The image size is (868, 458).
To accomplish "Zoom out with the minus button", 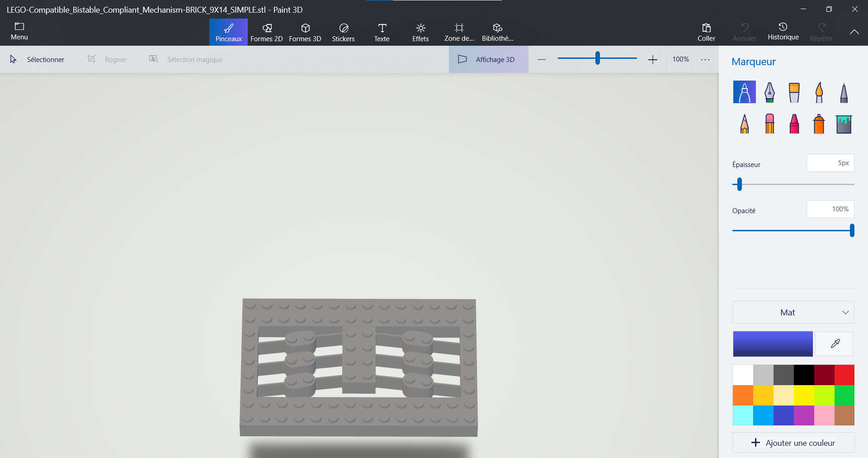I will tap(542, 59).
